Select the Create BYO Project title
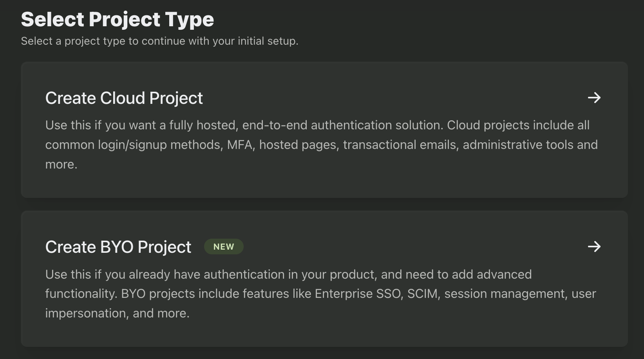The image size is (644, 359). pyautogui.click(x=118, y=247)
